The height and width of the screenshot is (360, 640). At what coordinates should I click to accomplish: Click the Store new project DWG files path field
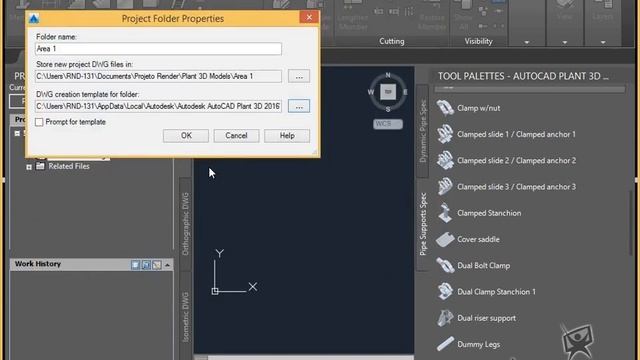(x=158, y=76)
